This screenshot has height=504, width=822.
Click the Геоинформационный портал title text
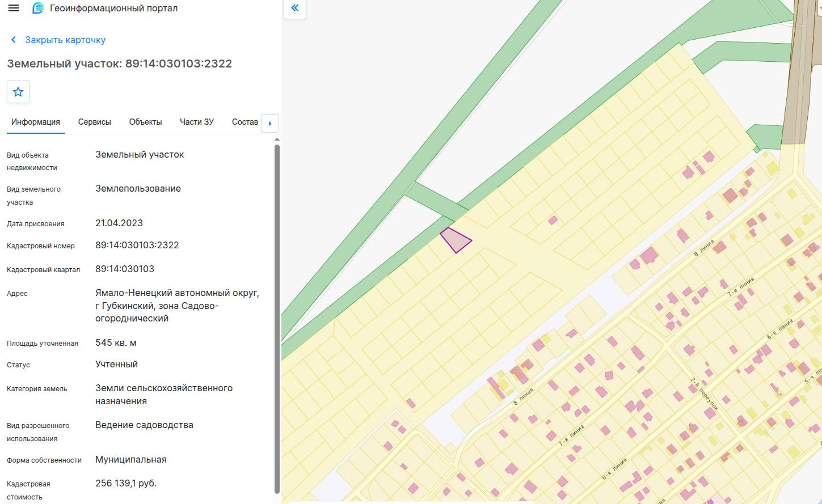[x=113, y=9]
